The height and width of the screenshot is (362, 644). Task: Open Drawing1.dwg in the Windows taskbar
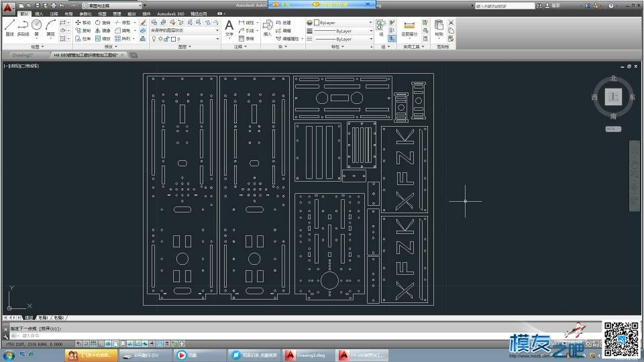308,355
